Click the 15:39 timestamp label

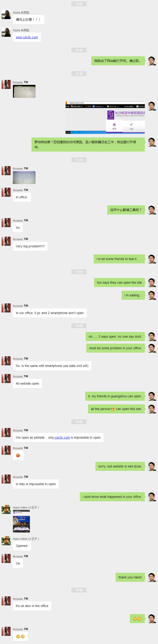tap(79, 74)
